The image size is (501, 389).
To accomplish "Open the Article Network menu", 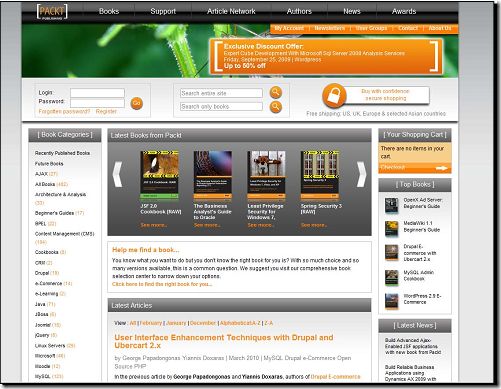I will click(x=231, y=11).
